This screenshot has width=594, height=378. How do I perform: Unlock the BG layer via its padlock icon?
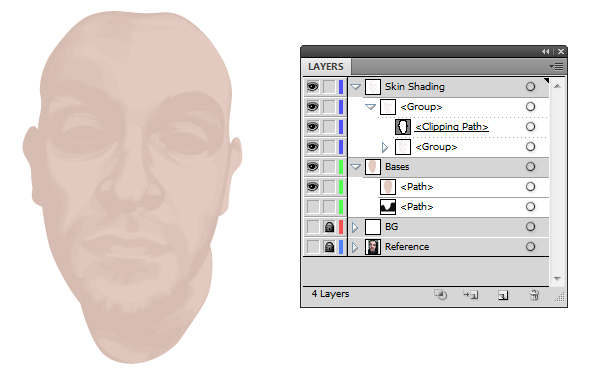pyautogui.click(x=329, y=227)
